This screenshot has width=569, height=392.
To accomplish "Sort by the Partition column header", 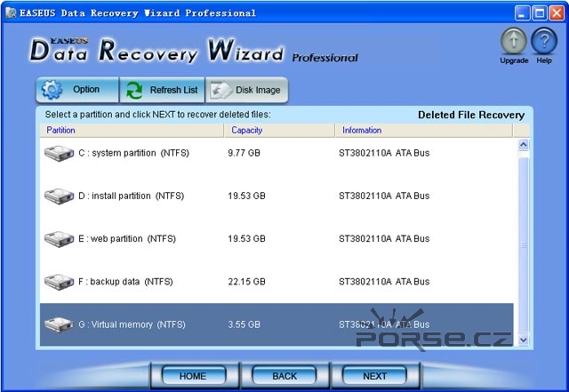I will click(x=132, y=131).
